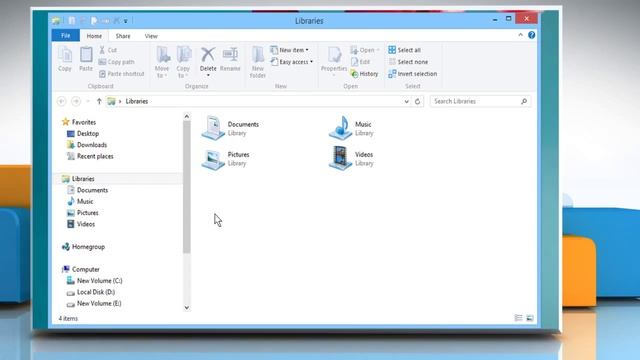Viewport: 640px width, 360px height.
Task: Click navigation pane scrollbar down arrow
Action: (187, 308)
